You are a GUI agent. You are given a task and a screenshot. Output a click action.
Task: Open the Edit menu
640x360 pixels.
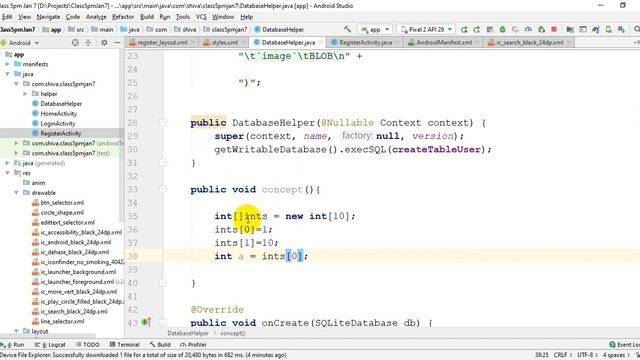7,17
